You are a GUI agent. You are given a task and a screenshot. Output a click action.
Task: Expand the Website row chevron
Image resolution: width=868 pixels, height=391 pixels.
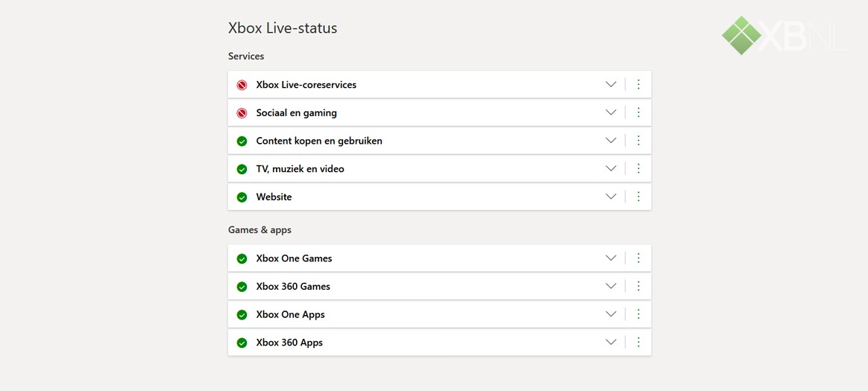611,197
